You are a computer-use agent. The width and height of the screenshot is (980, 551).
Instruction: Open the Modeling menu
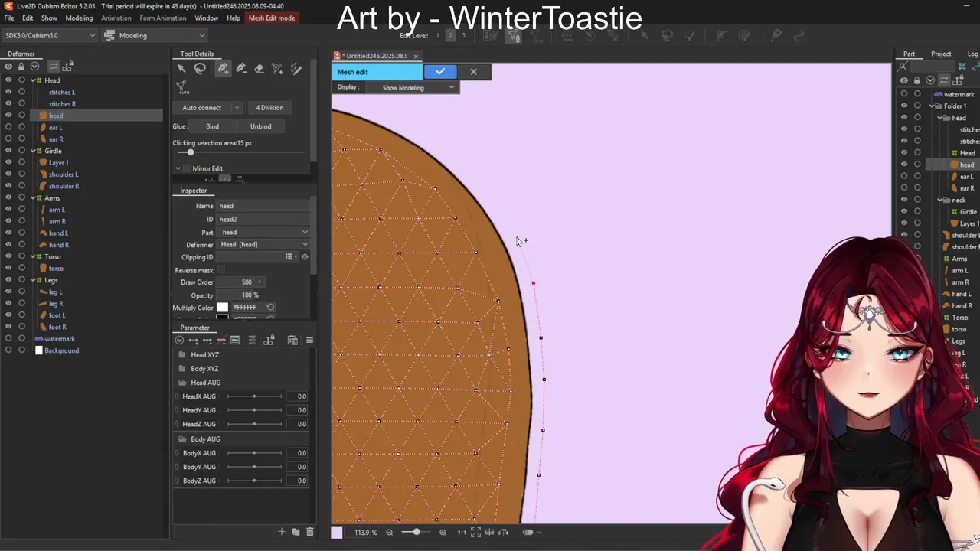(x=79, y=18)
